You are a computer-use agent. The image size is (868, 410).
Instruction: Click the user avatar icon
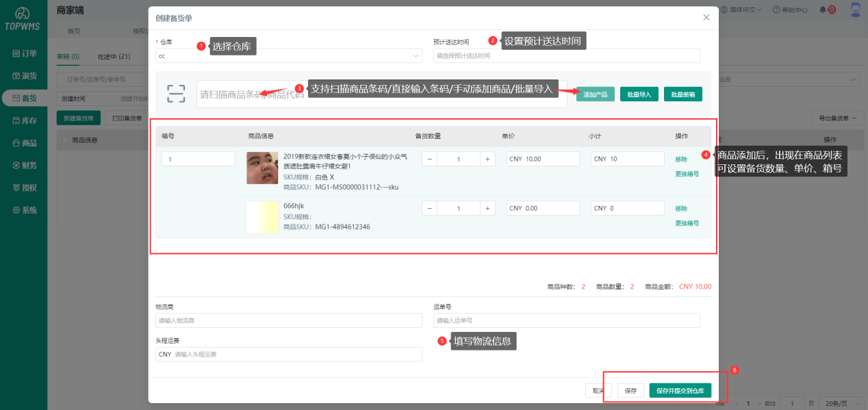855,10
